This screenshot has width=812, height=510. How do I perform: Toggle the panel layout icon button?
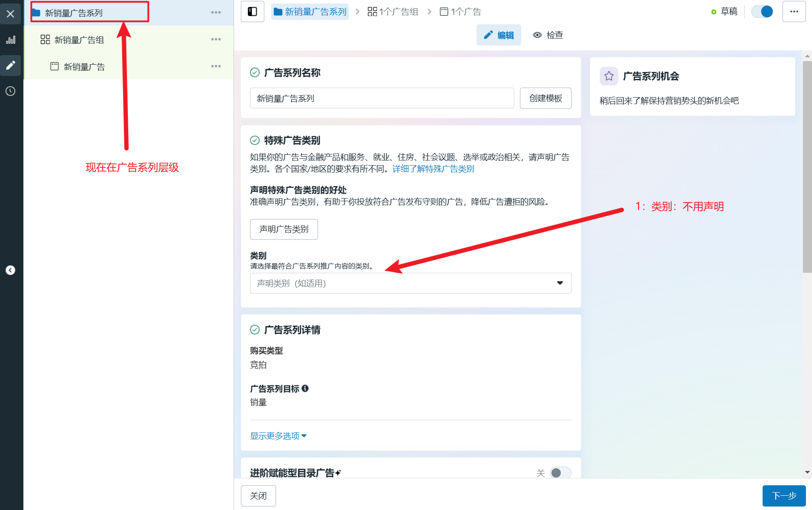252,12
